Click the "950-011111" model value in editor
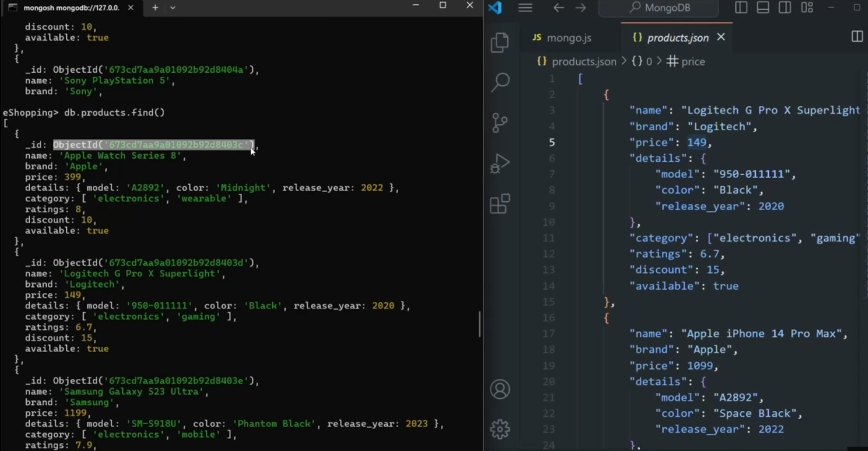868x451 pixels. point(751,174)
